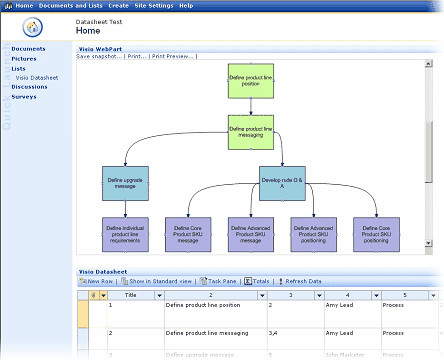Click the Totals sigma icon
Viewport: 444px width, 361px height.
[248, 281]
